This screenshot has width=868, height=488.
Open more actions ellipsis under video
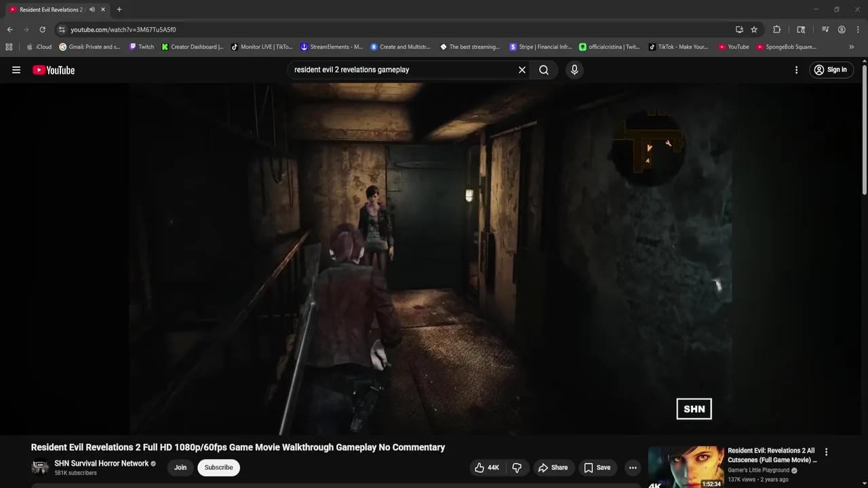click(633, 468)
